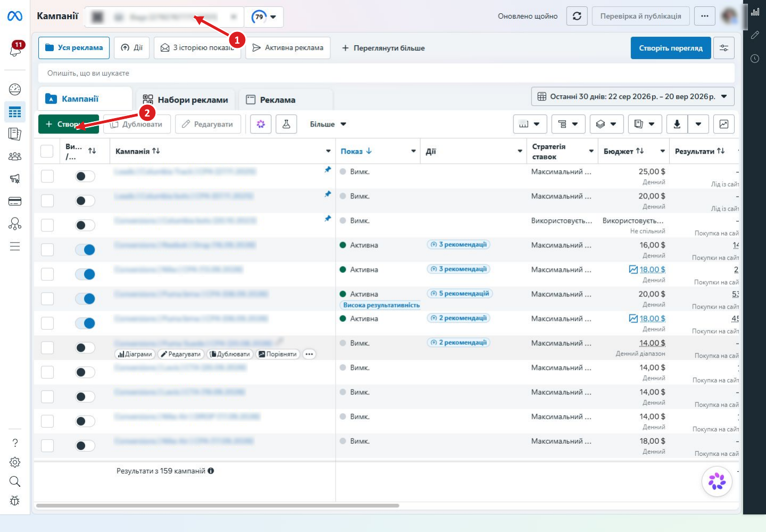Open the purple AI sparkle toolbar icon

(x=261, y=124)
